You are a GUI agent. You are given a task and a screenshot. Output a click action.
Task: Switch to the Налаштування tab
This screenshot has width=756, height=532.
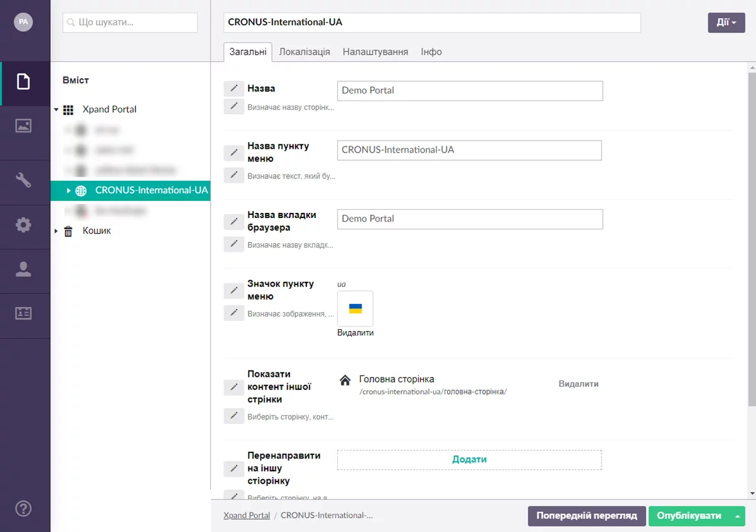375,52
